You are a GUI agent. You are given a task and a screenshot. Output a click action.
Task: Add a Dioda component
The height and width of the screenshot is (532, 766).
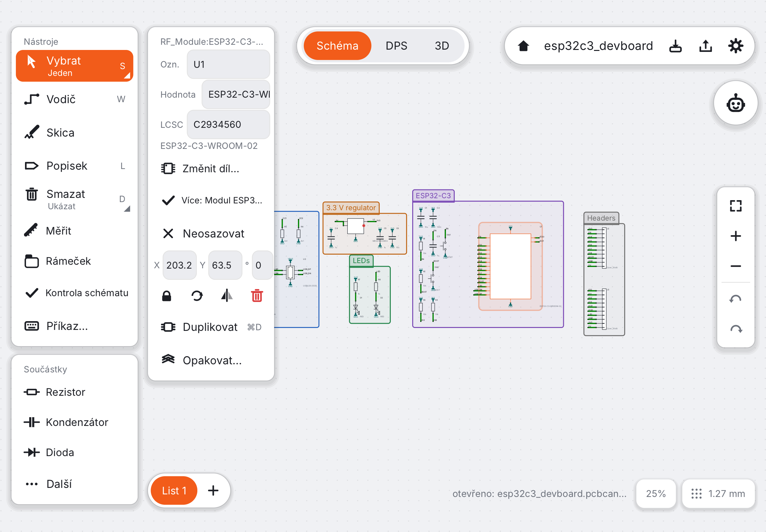74,452
